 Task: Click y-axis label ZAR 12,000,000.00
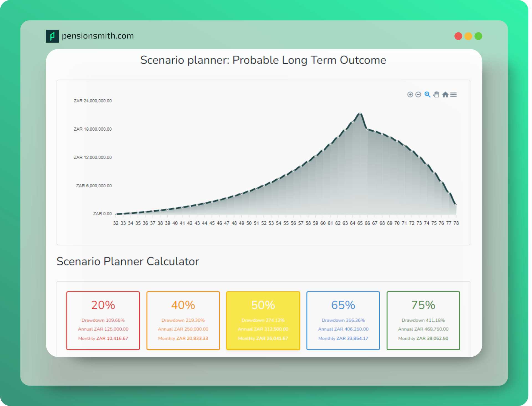(x=93, y=157)
